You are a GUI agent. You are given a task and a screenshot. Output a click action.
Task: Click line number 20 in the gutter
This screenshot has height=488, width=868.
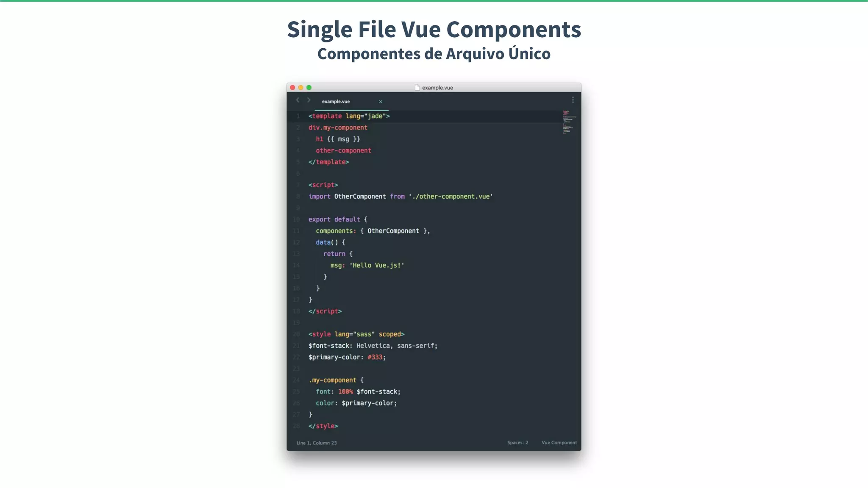tap(296, 334)
